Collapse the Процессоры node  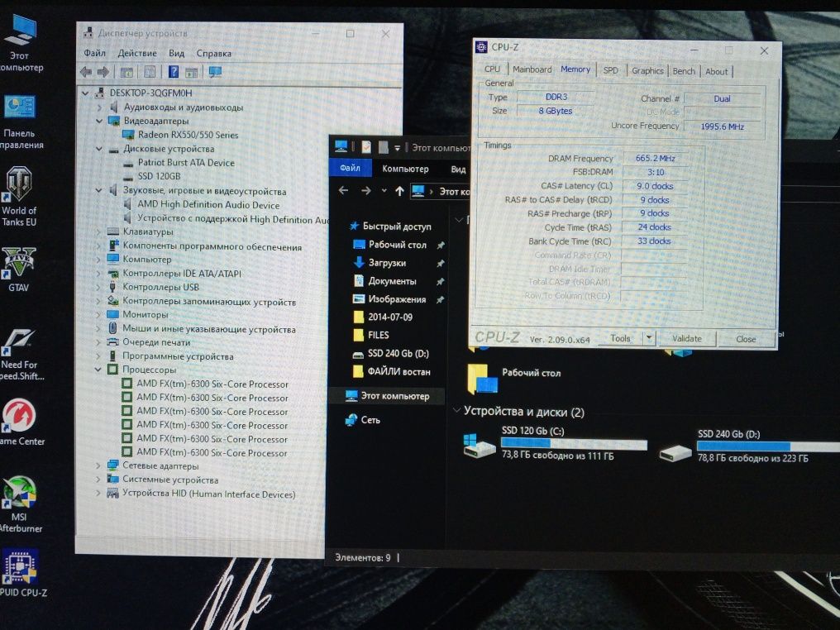pyautogui.click(x=98, y=369)
